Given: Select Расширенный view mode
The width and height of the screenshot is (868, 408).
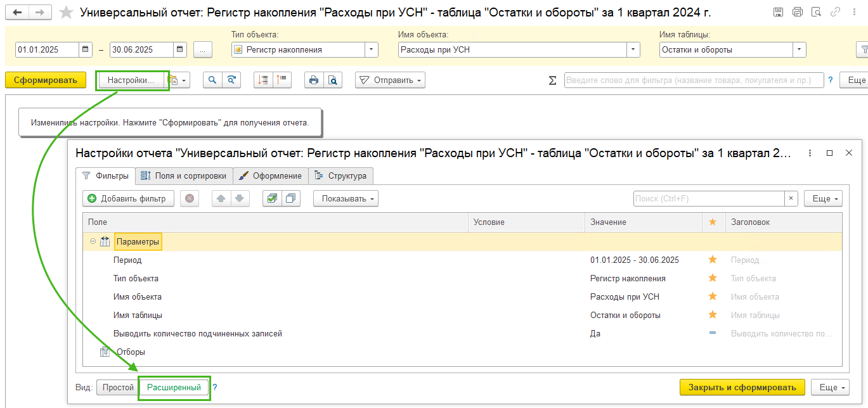Looking at the screenshot, I should tap(174, 387).
